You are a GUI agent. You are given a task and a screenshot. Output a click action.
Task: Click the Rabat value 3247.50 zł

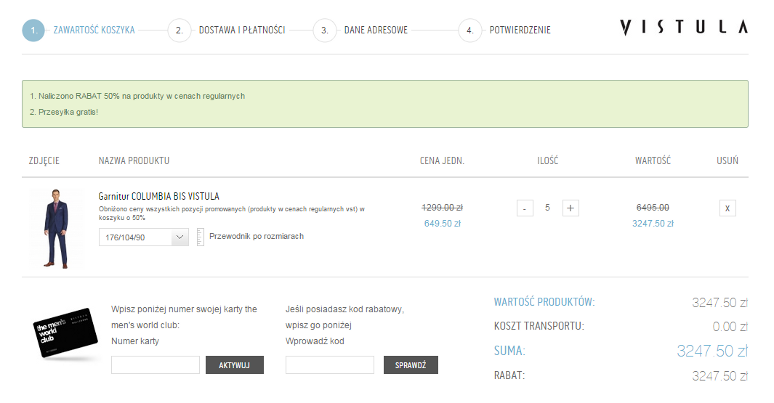point(720,376)
